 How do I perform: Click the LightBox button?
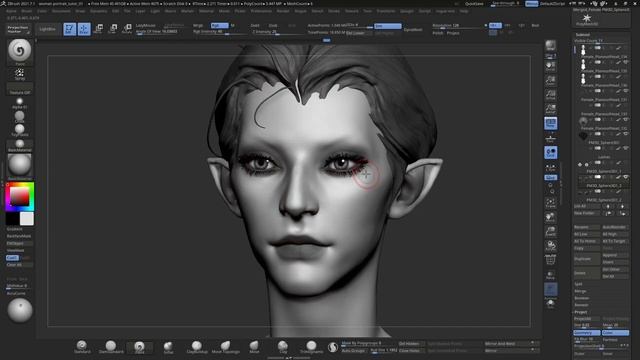tap(48, 29)
